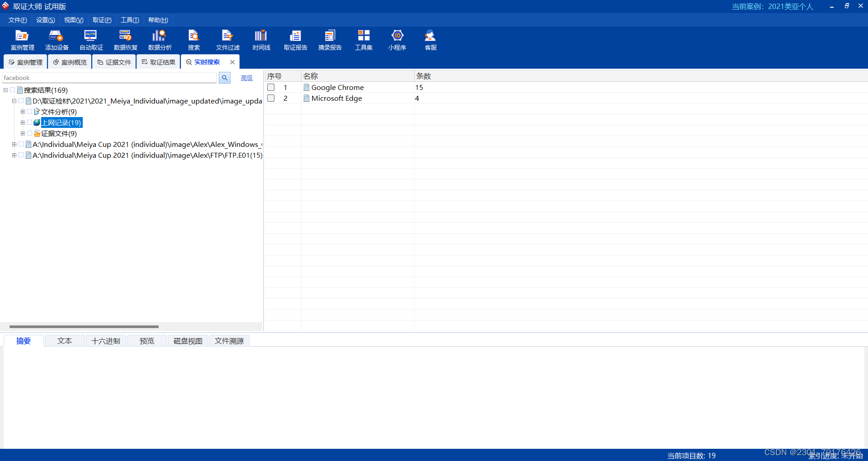Check the Google Chrome row checkbox

[x=271, y=87]
